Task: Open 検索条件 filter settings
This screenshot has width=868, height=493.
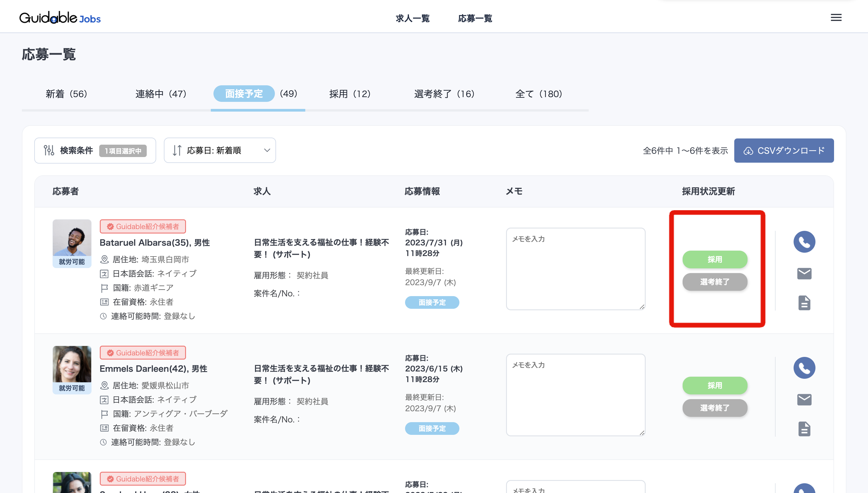Action: tap(95, 150)
